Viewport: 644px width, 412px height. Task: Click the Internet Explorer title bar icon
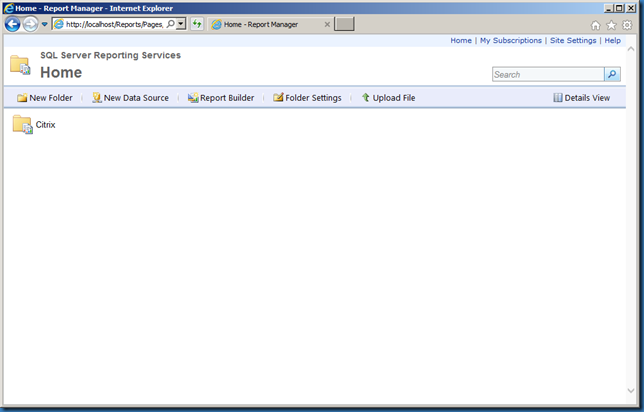click(x=8, y=8)
